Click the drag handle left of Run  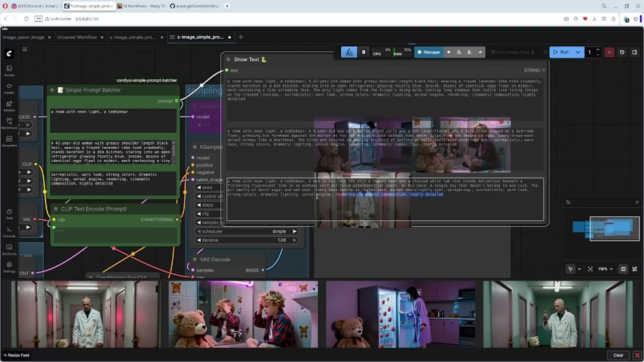pos(546,52)
